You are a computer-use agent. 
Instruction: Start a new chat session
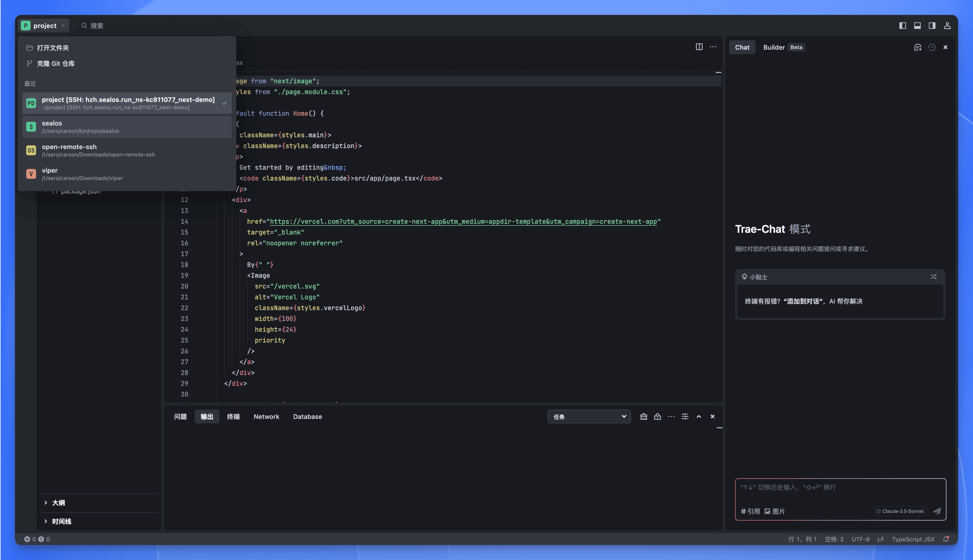pos(917,47)
